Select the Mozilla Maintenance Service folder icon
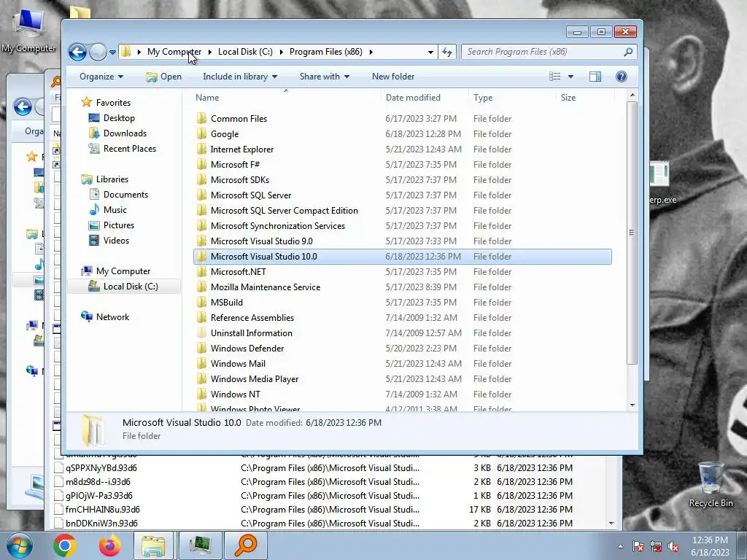Viewport: 747px width, 560px height. click(x=202, y=287)
